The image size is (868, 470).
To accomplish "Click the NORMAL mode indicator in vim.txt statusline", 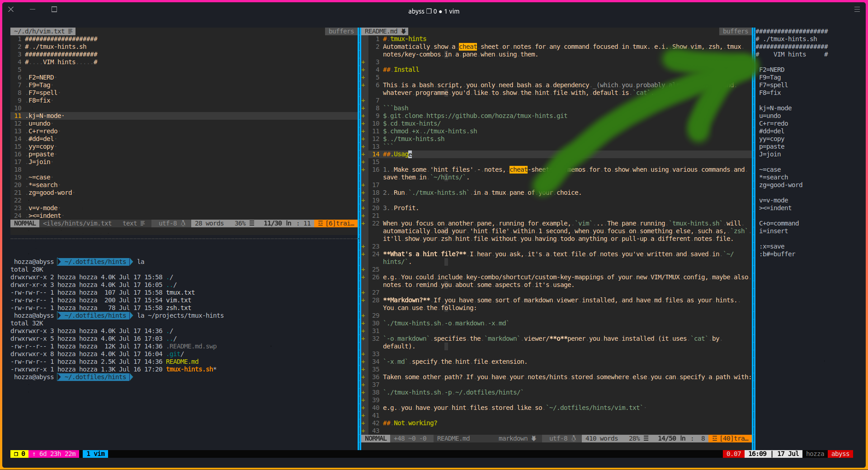I will coord(25,223).
